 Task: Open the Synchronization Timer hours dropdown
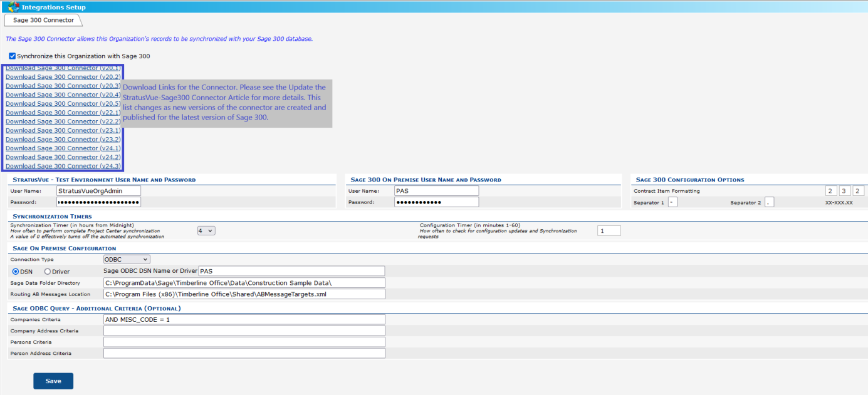coord(206,230)
